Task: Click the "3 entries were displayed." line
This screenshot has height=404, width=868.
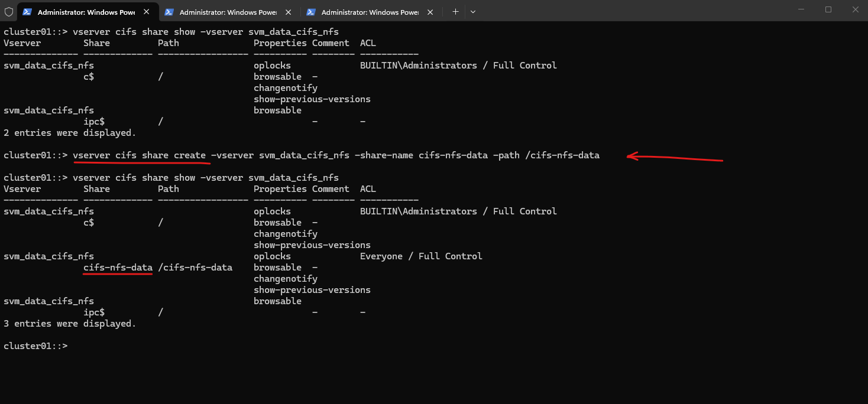Action: point(70,324)
